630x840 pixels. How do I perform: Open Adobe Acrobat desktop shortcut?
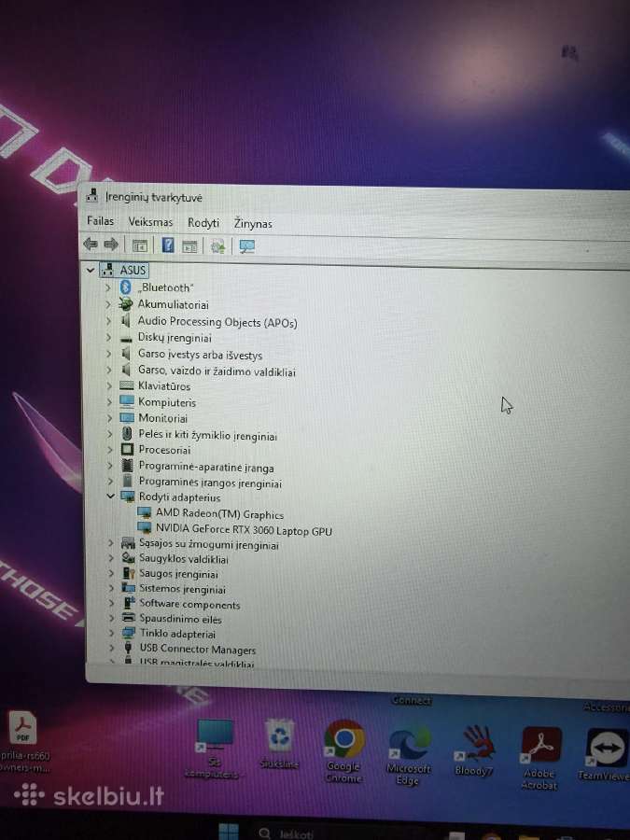coord(540,758)
